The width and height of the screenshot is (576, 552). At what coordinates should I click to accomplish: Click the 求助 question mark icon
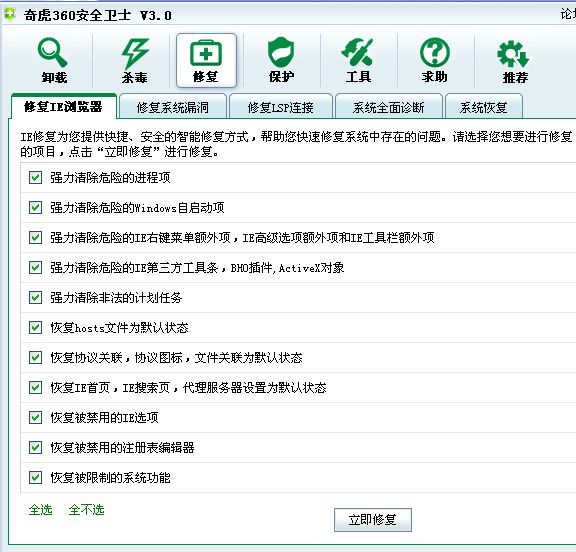pos(435,53)
